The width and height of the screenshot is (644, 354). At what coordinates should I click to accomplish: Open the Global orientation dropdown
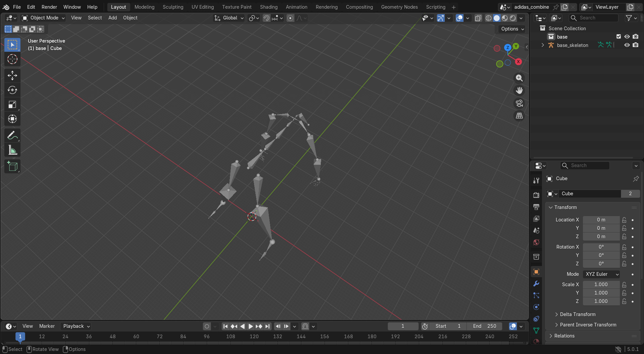click(229, 18)
